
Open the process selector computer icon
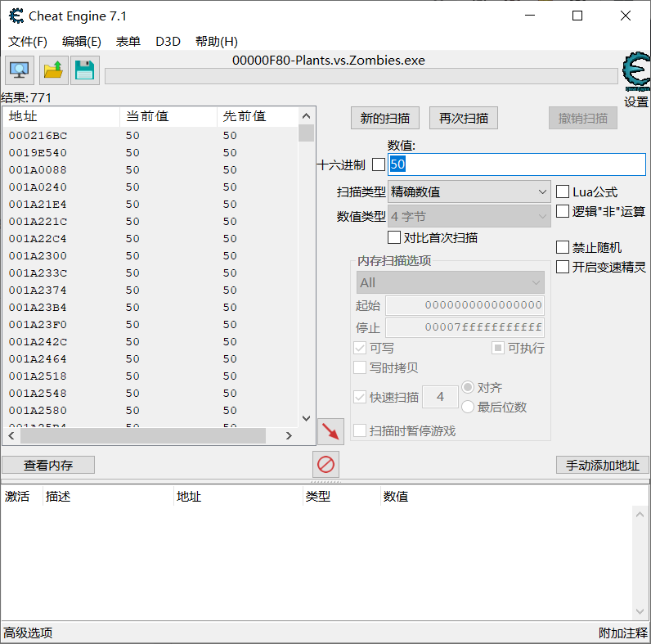(x=19, y=70)
